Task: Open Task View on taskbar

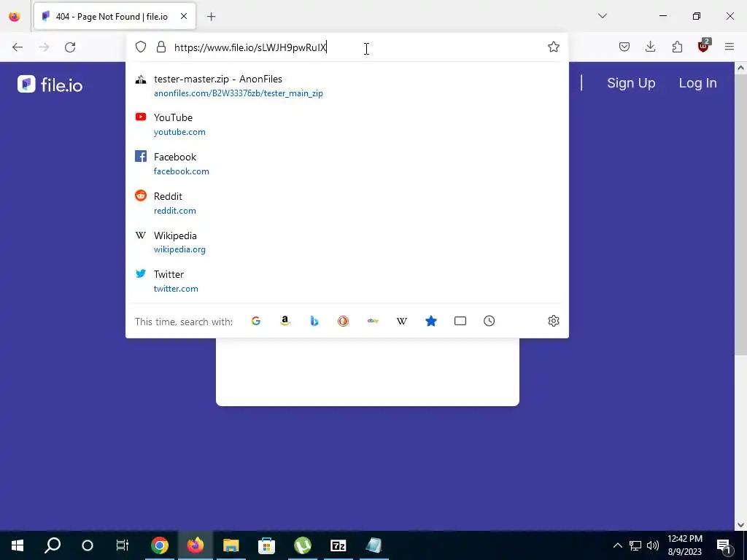Action: click(123, 545)
